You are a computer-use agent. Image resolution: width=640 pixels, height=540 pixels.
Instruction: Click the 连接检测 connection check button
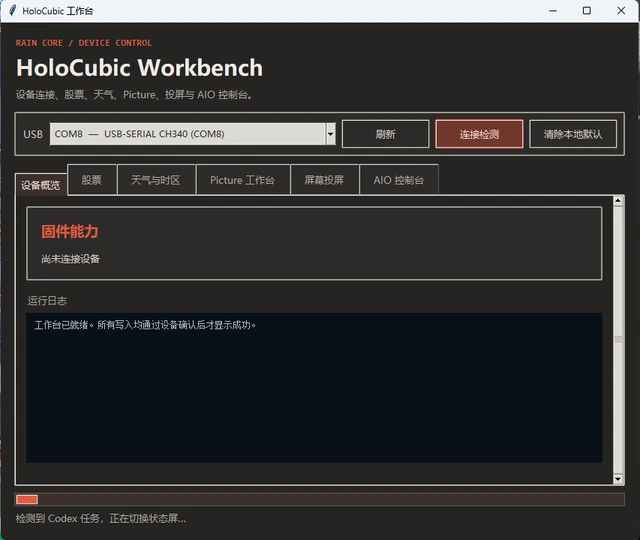click(479, 134)
